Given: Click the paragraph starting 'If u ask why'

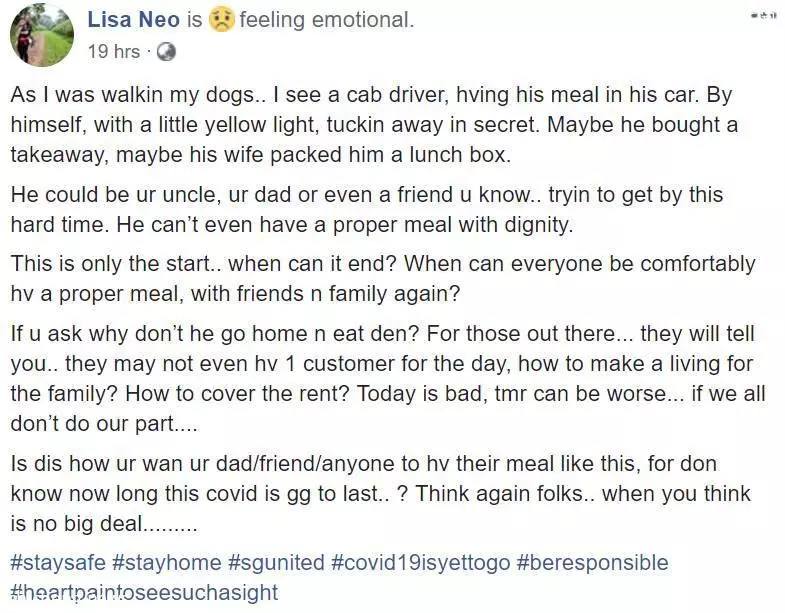Looking at the screenshot, I should click(388, 378).
